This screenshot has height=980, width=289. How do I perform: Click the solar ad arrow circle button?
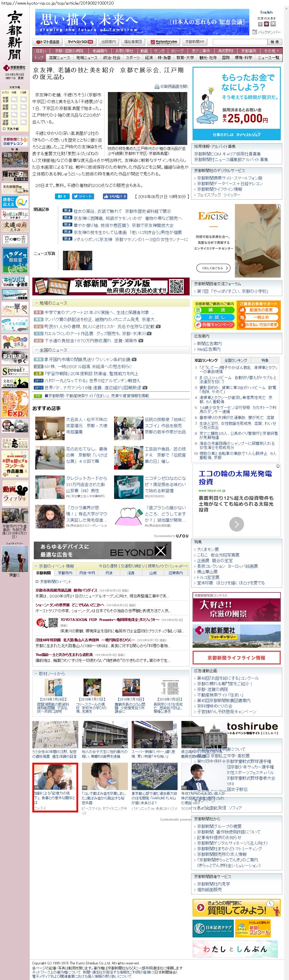(x=237, y=524)
